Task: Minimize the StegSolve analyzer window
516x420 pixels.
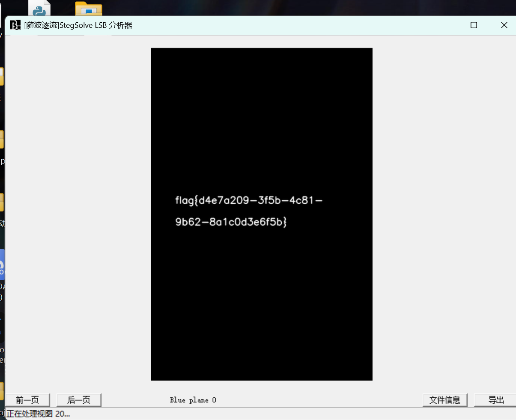Action: [x=444, y=25]
